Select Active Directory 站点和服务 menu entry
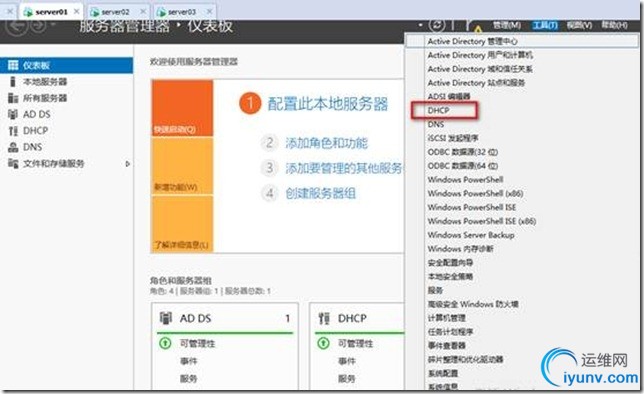Image resolution: width=644 pixels, height=394 pixels. (522, 83)
